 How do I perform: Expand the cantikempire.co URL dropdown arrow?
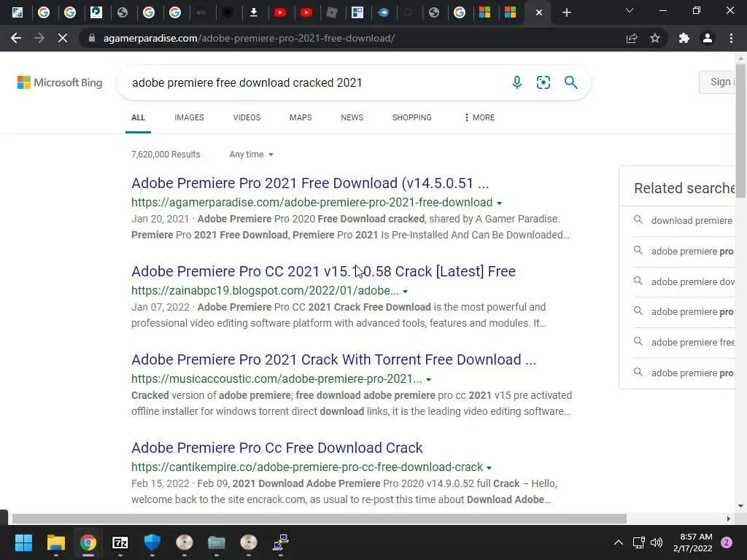click(489, 468)
